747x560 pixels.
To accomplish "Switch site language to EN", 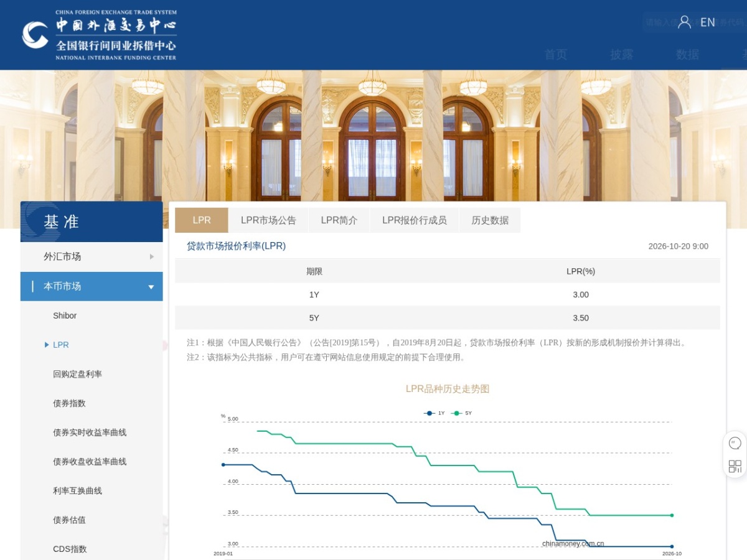I will click(x=708, y=22).
